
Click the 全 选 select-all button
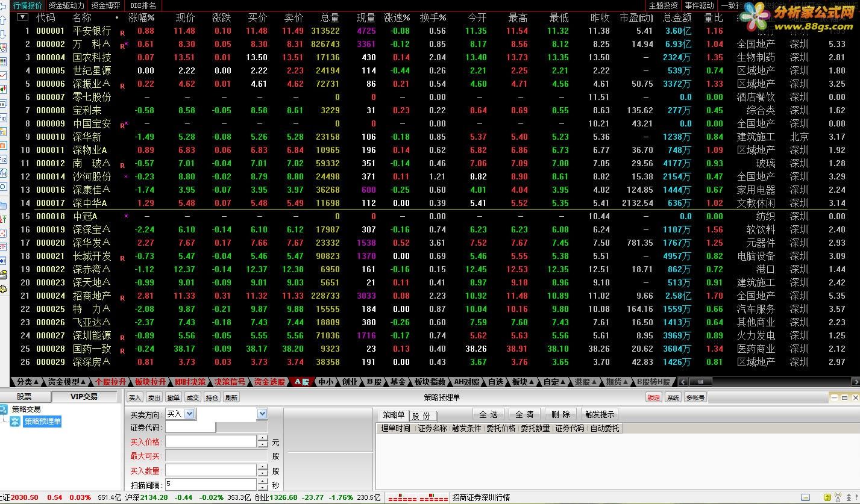pyautogui.click(x=489, y=414)
